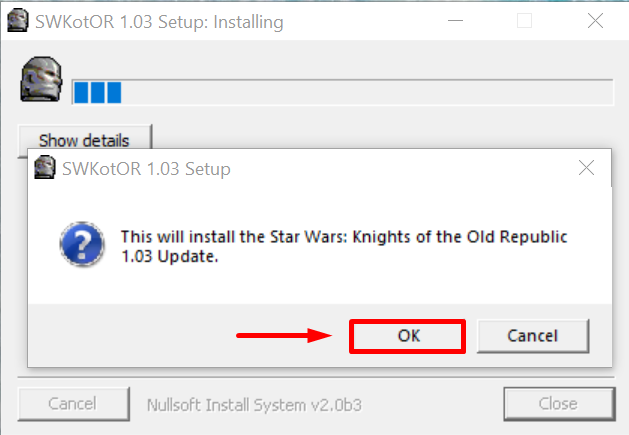
Task: Click the SWKotOR icon in the installer title bar
Action: [x=16, y=20]
